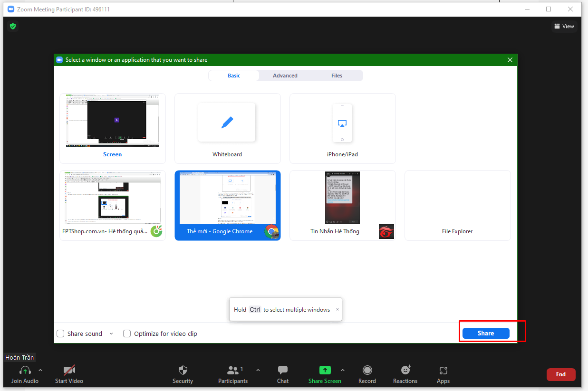Open the Participants panel icon
This screenshot has height=391, width=588.
coord(233,370)
